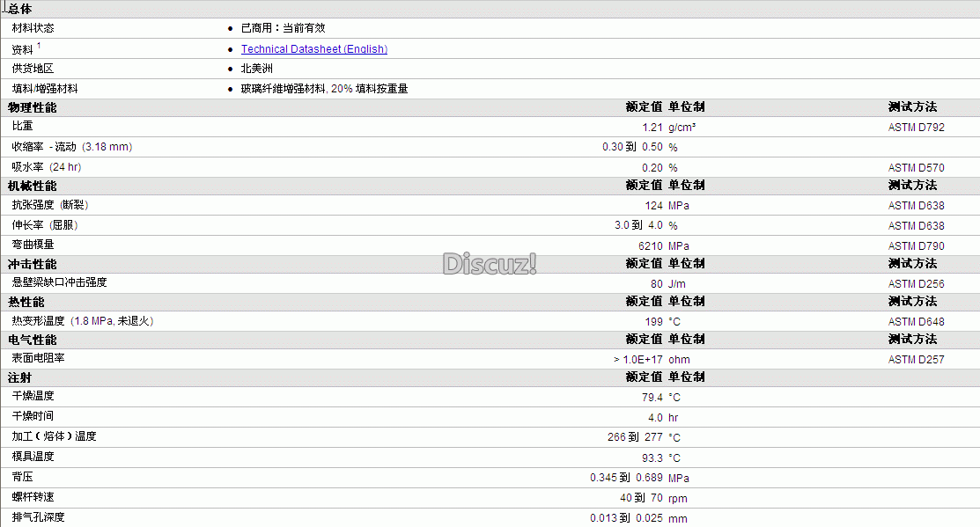The height and width of the screenshot is (527, 980).
Task: Select '玻璃纤维增强材料, 20% 填料按重量' text
Action: 324,89
